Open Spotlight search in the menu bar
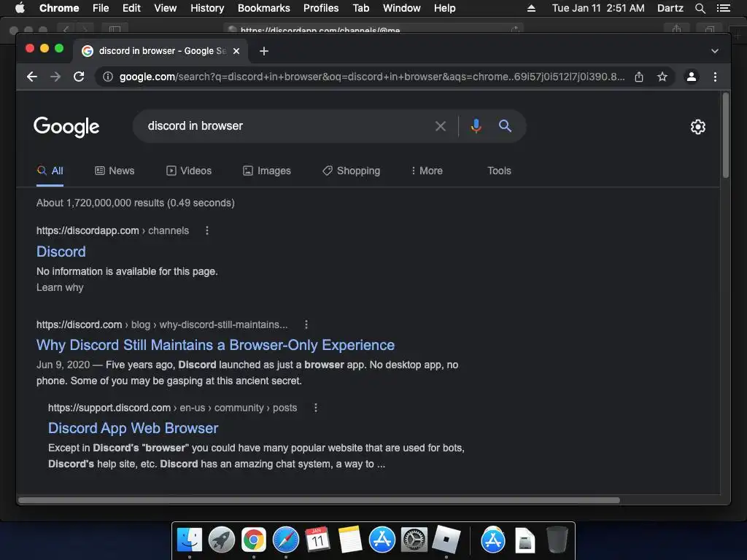Screen dimensions: 747x560 click(700, 8)
